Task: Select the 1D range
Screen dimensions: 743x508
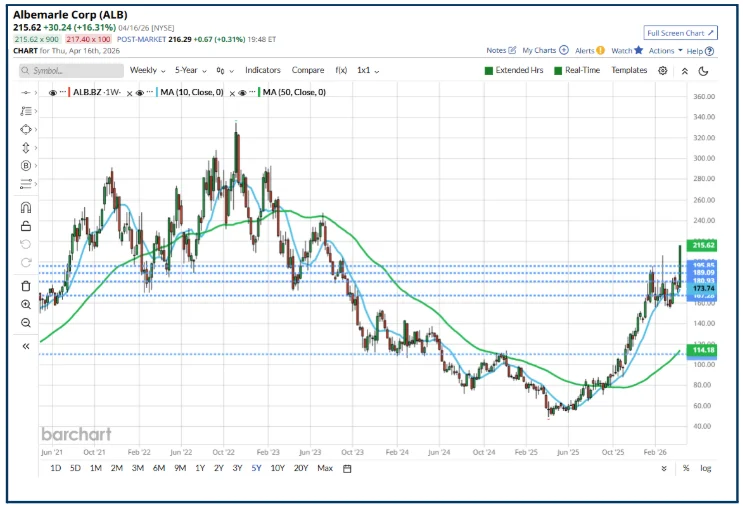Action: point(55,468)
